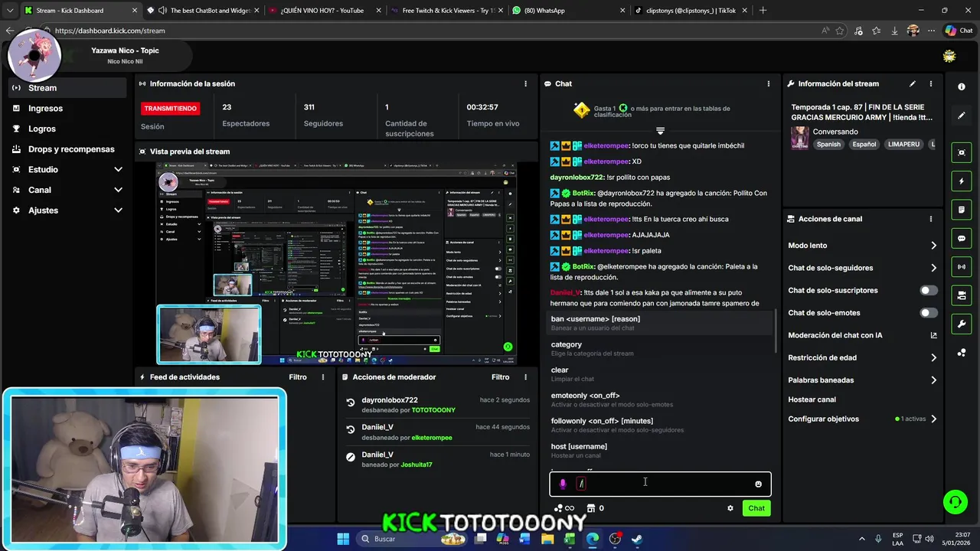Click the broadcast signal icon in right toolbar
This screenshot has height=551, width=980.
click(962, 266)
